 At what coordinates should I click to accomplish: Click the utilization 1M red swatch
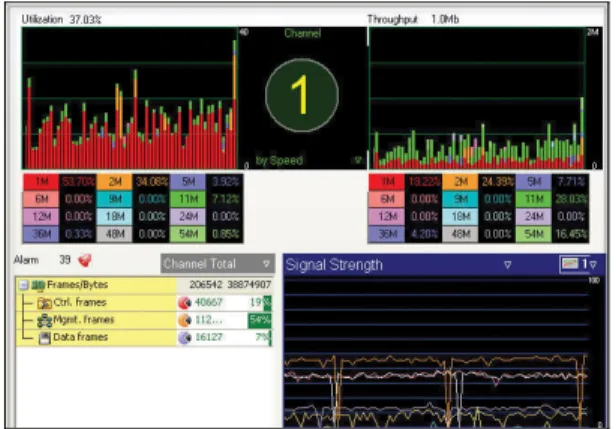[41, 182]
